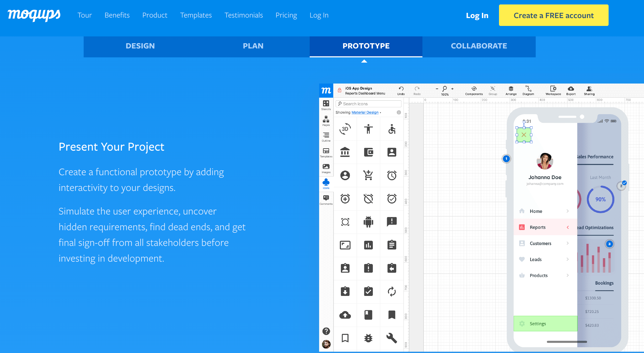Open the Sharing toolbar item

(x=589, y=91)
